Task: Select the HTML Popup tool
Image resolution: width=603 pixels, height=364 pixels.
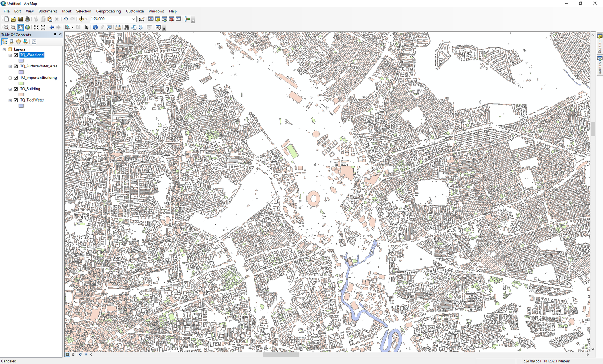Action: [x=109, y=27]
